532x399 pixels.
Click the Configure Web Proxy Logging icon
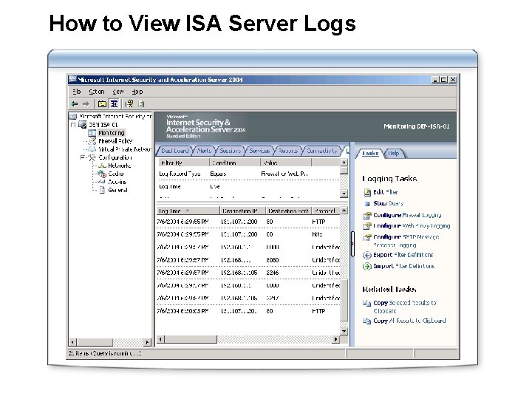366,226
